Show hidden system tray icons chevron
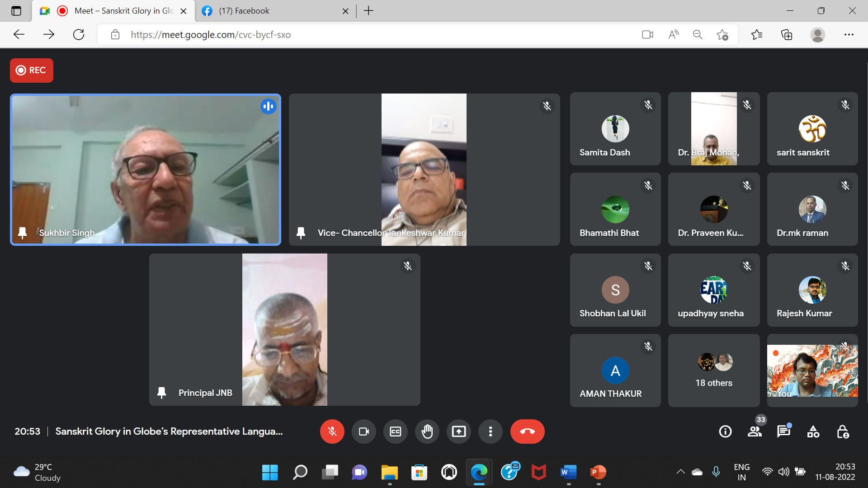 click(680, 472)
